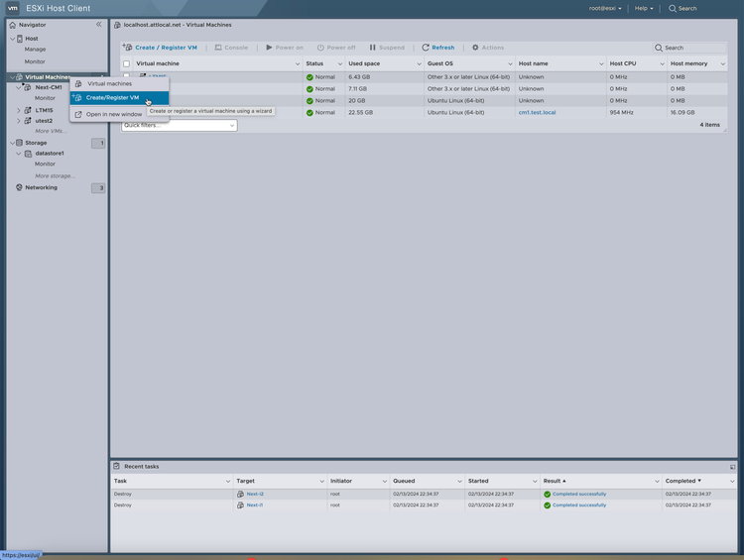
Task: Toggle the select-all virtual machines checkbox
Action: pyautogui.click(x=126, y=63)
